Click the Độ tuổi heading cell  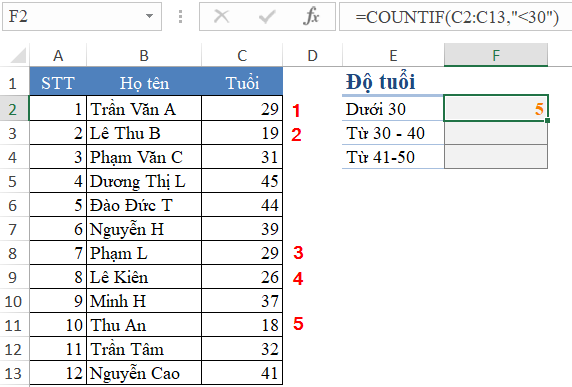[393, 81]
